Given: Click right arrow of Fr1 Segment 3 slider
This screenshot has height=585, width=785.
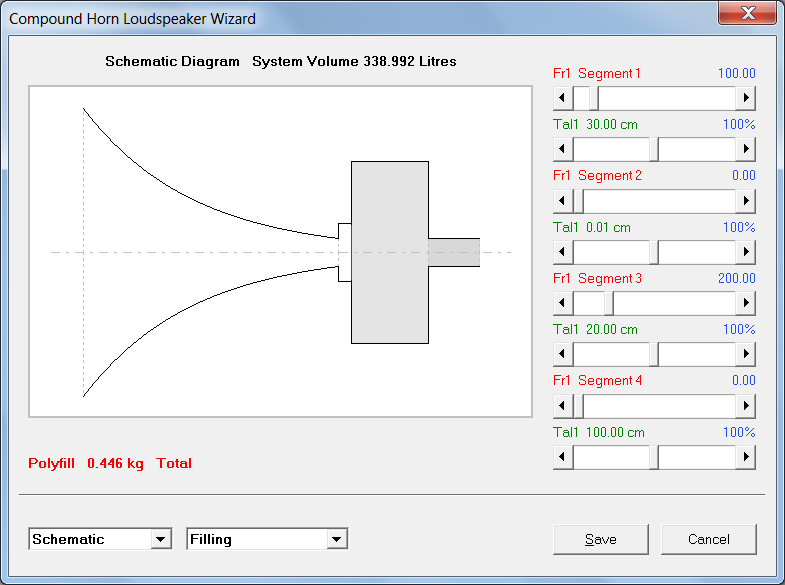Looking at the screenshot, I should coord(745,303).
